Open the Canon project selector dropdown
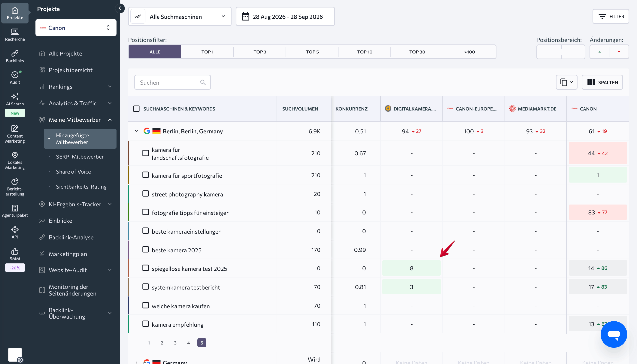Image resolution: width=637 pixels, height=364 pixels. (76, 28)
